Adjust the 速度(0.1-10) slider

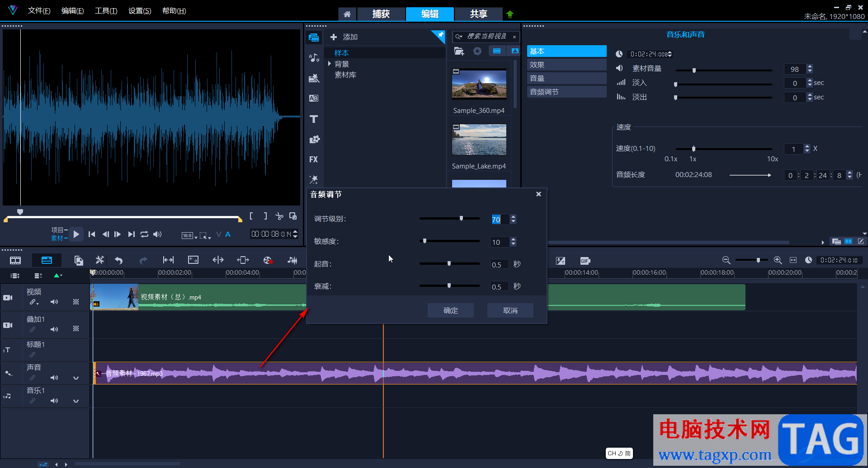693,149
